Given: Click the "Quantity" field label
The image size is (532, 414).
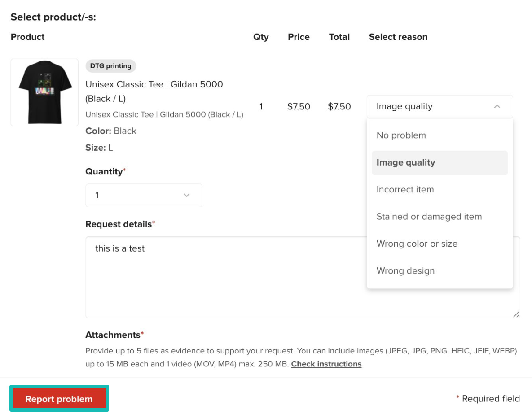Looking at the screenshot, I should pos(104,172).
